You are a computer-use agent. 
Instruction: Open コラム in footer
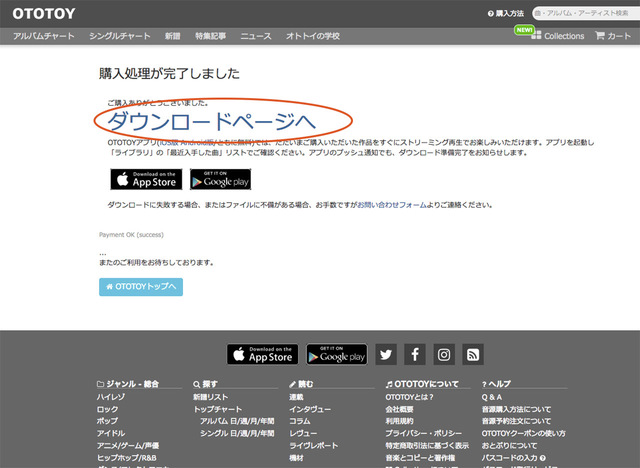pyautogui.click(x=300, y=421)
